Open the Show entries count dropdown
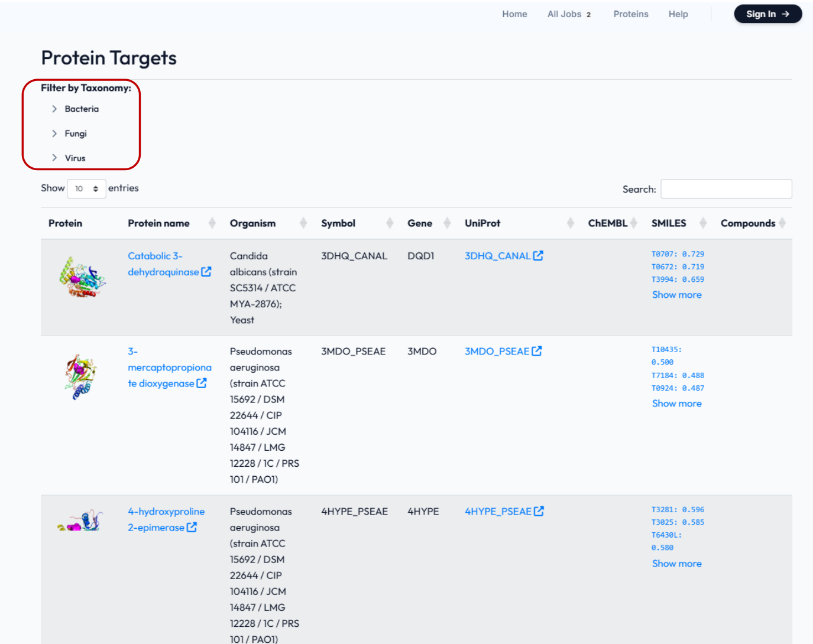 86,188
